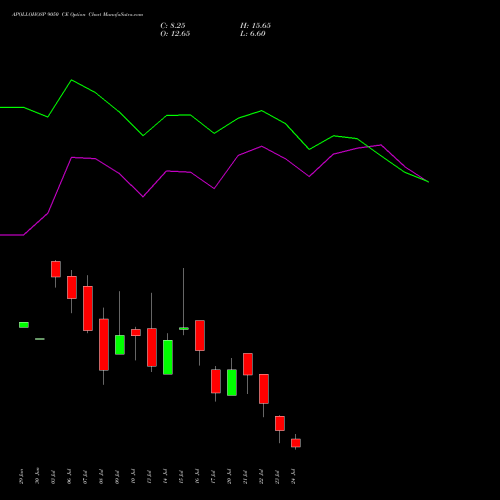
Task: Click the '21 Jul' date axis label
Action: click(x=245, y=476)
